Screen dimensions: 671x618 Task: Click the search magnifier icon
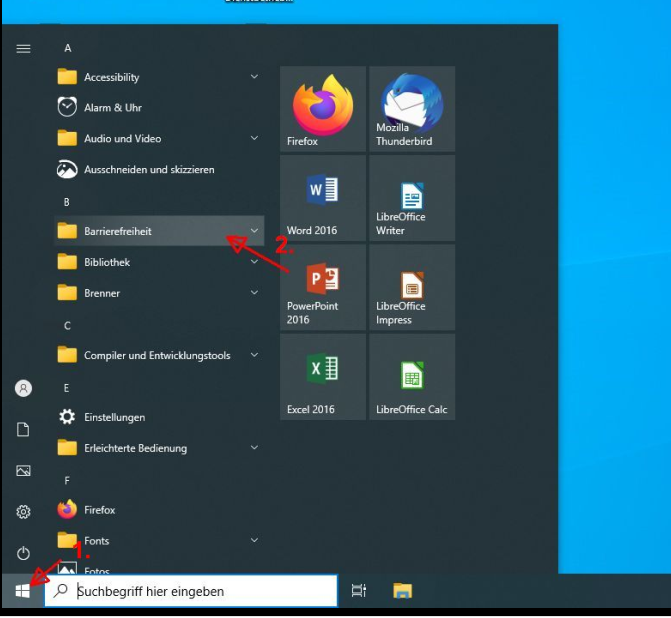tap(61, 591)
